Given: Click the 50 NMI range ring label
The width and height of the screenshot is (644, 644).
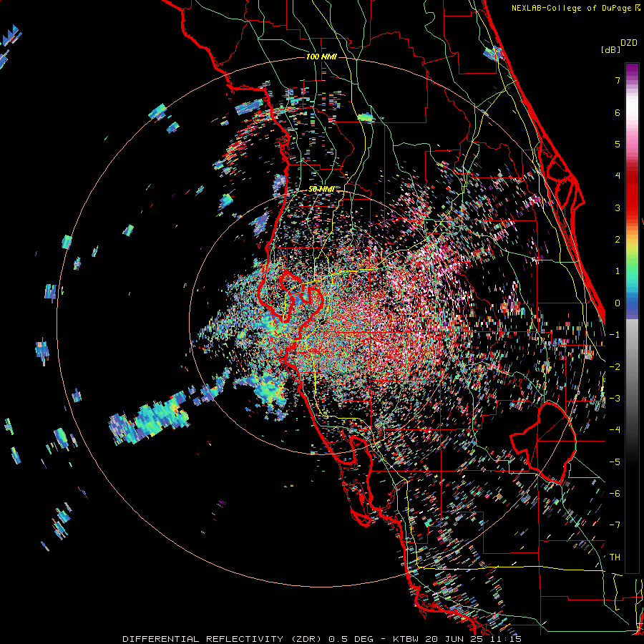Looking at the screenshot, I should click(321, 190).
